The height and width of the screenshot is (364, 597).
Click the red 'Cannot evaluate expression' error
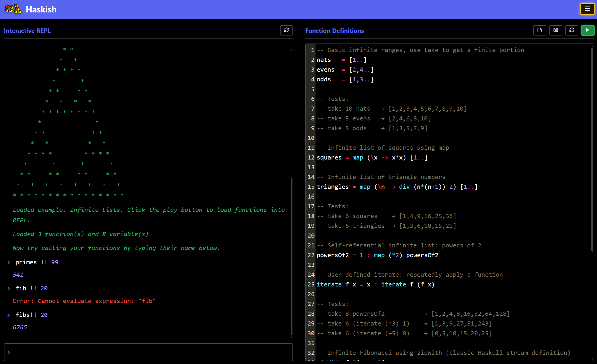click(x=84, y=301)
